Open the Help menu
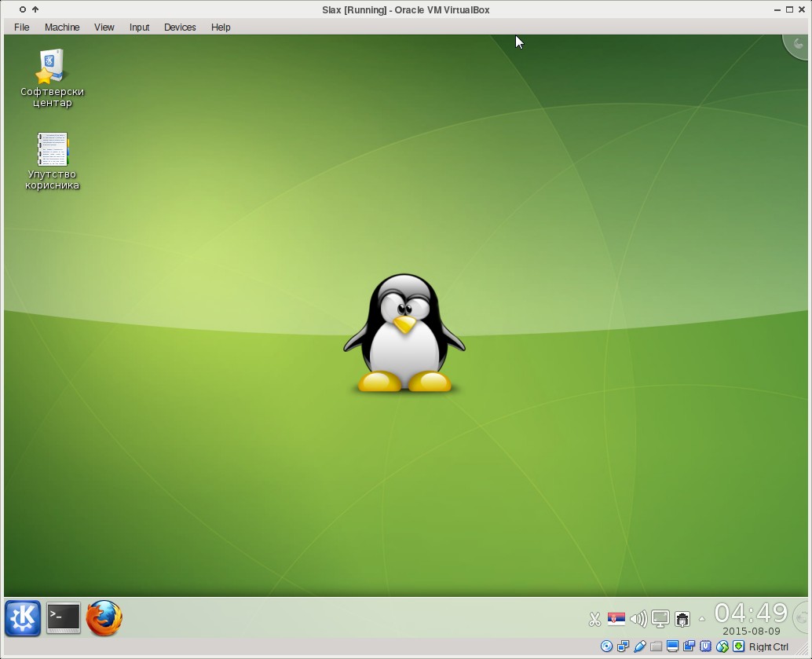Image resolution: width=812 pixels, height=659 pixels. click(x=221, y=27)
